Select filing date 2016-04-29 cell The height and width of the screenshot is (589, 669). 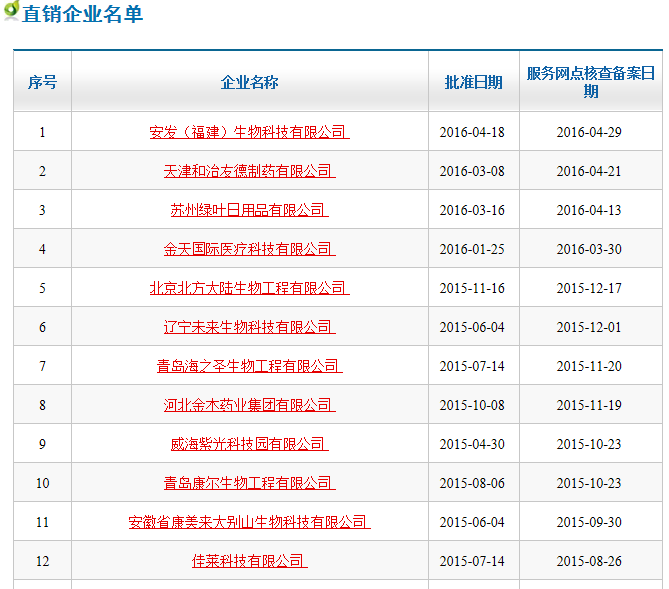click(x=589, y=132)
